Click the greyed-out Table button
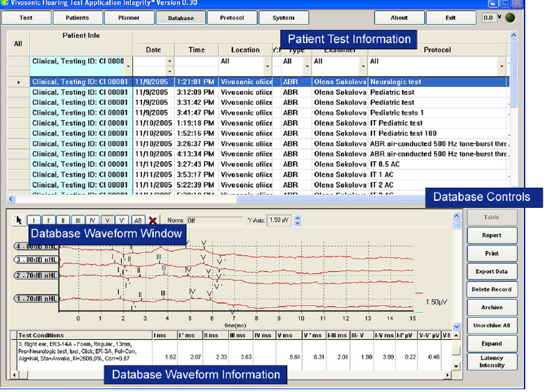551x392 pixels. pos(492,218)
